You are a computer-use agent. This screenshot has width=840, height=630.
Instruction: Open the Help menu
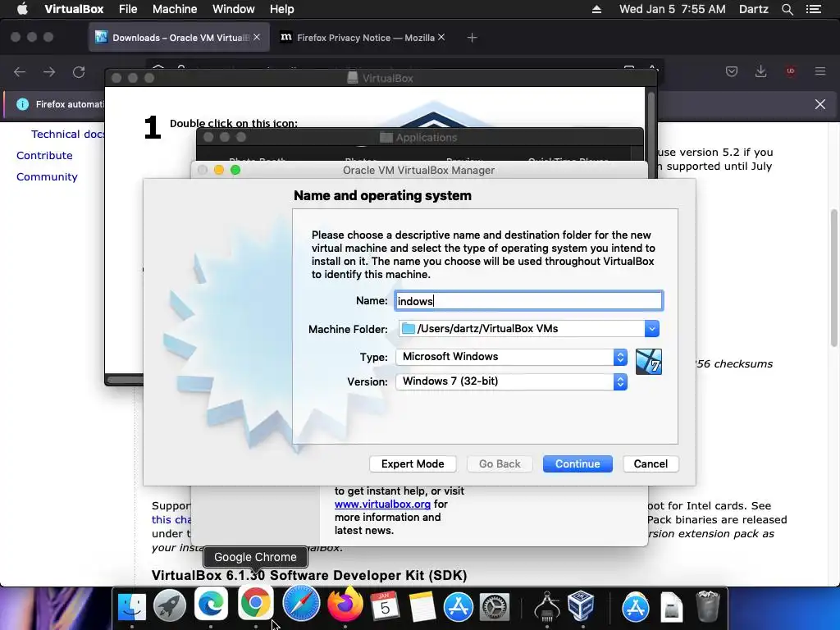pyautogui.click(x=282, y=9)
